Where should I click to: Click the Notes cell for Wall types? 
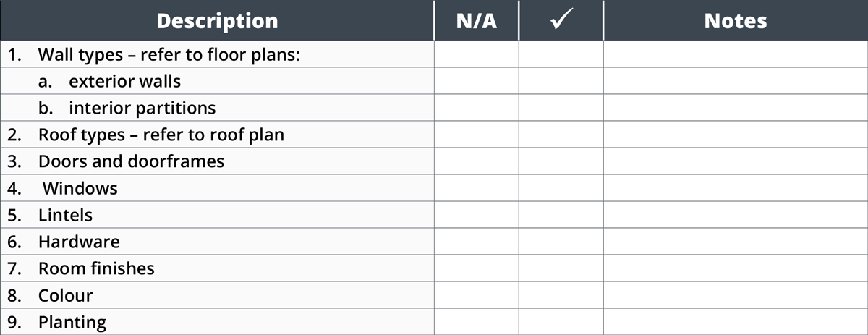pyautogui.click(x=736, y=54)
